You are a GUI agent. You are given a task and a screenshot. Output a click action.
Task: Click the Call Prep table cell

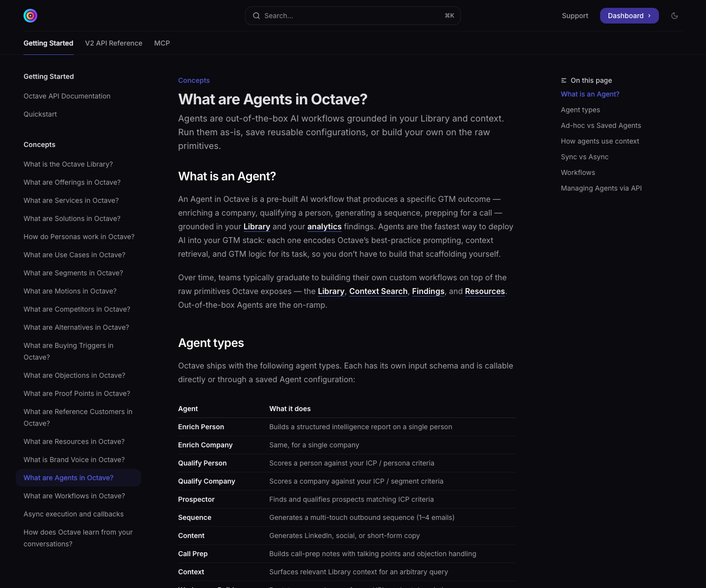pyautogui.click(x=193, y=554)
